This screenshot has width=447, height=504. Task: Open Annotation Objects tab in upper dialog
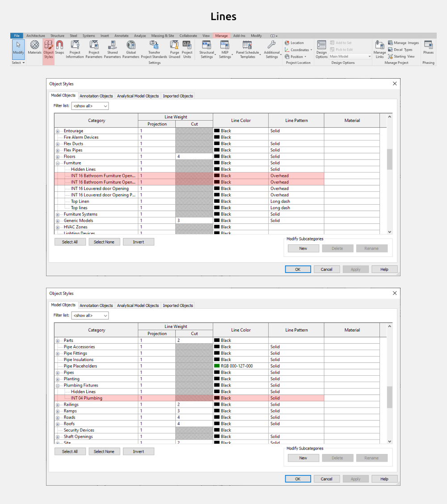point(96,96)
